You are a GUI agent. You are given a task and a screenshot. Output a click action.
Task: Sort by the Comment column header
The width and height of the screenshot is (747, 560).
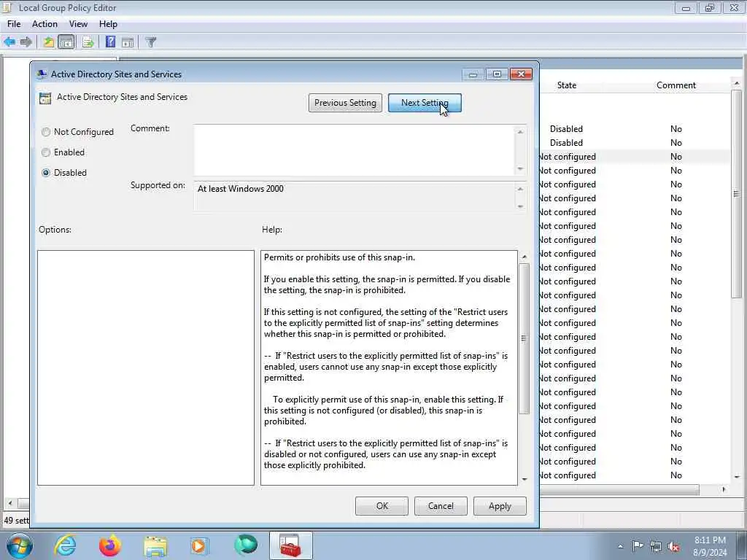pyautogui.click(x=676, y=85)
